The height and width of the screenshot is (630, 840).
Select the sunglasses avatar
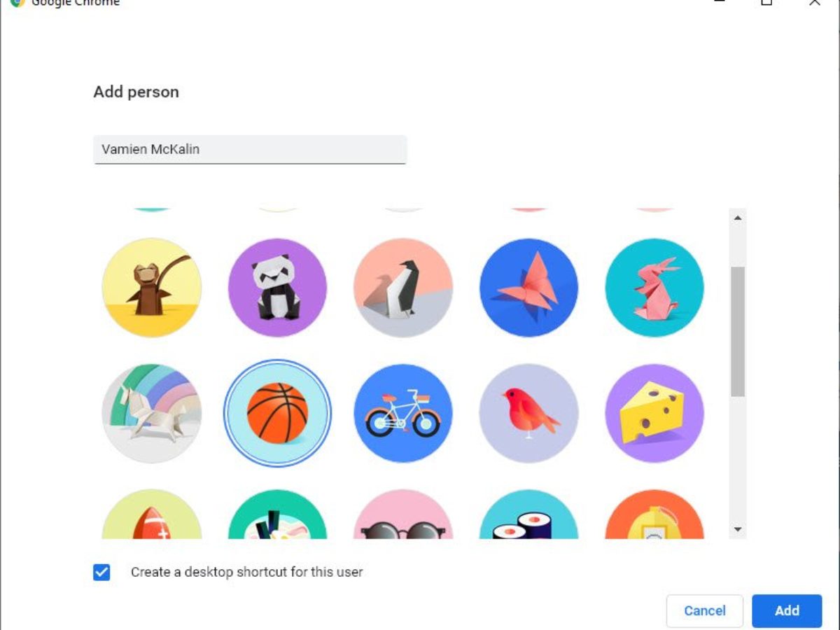click(403, 514)
